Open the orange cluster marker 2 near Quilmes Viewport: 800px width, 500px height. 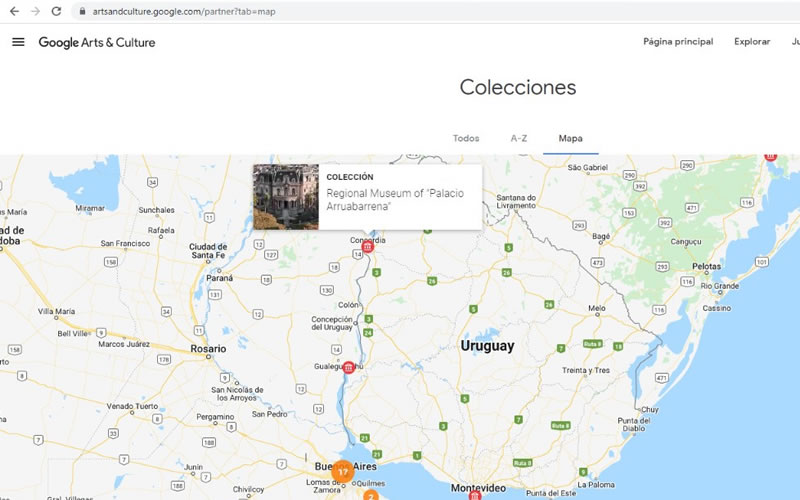coord(371,495)
